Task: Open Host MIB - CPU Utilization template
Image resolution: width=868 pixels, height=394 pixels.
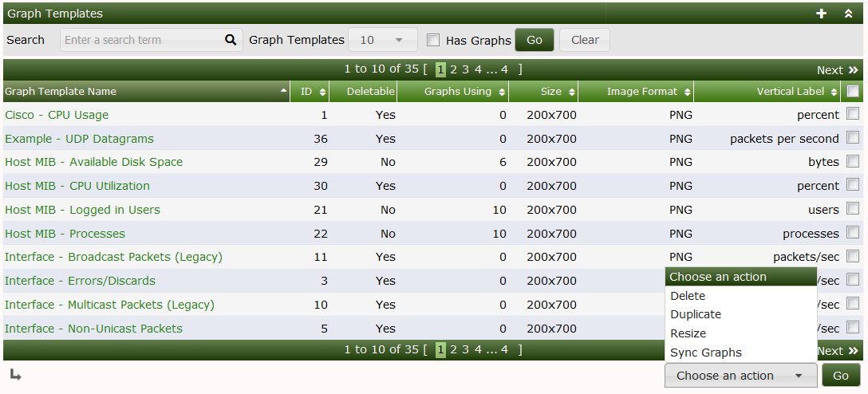Action: click(77, 186)
